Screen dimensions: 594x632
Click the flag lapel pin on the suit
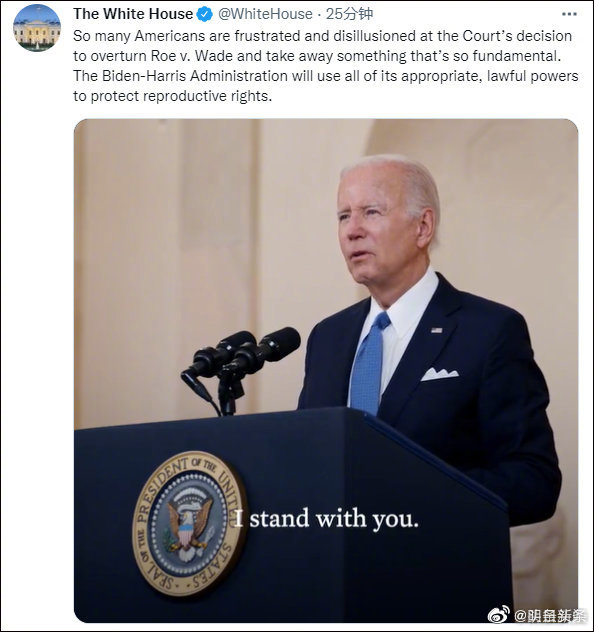pos(436,330)
